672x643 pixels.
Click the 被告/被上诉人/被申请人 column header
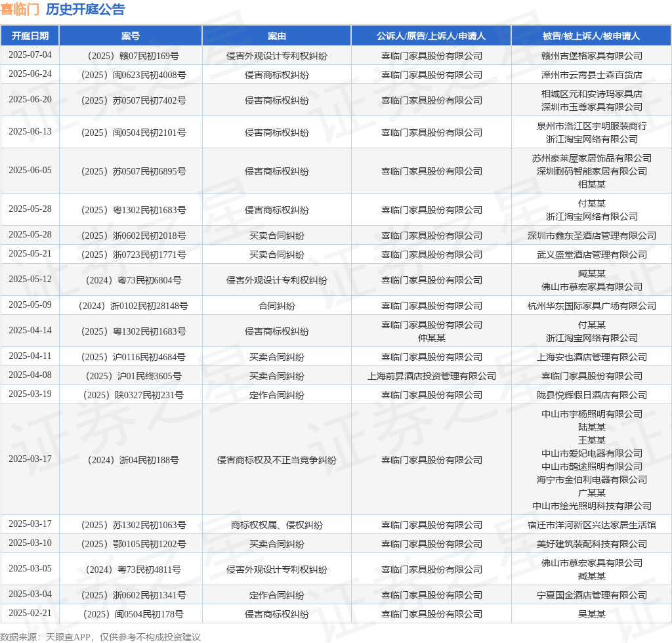click(591, 36)
